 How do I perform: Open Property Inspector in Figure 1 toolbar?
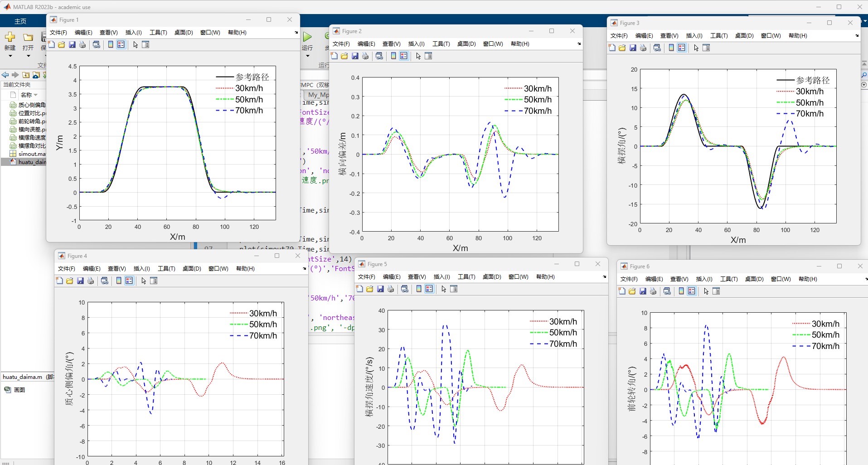[145, 44]
